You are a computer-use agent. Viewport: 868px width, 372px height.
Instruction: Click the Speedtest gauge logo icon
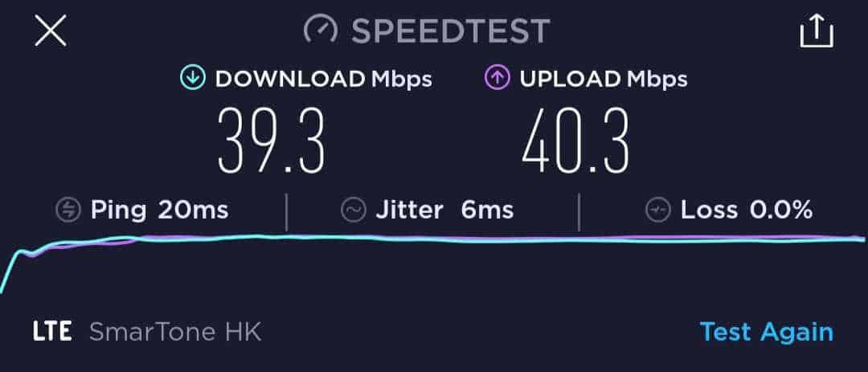pyautogui.click(x=321, y=30)
